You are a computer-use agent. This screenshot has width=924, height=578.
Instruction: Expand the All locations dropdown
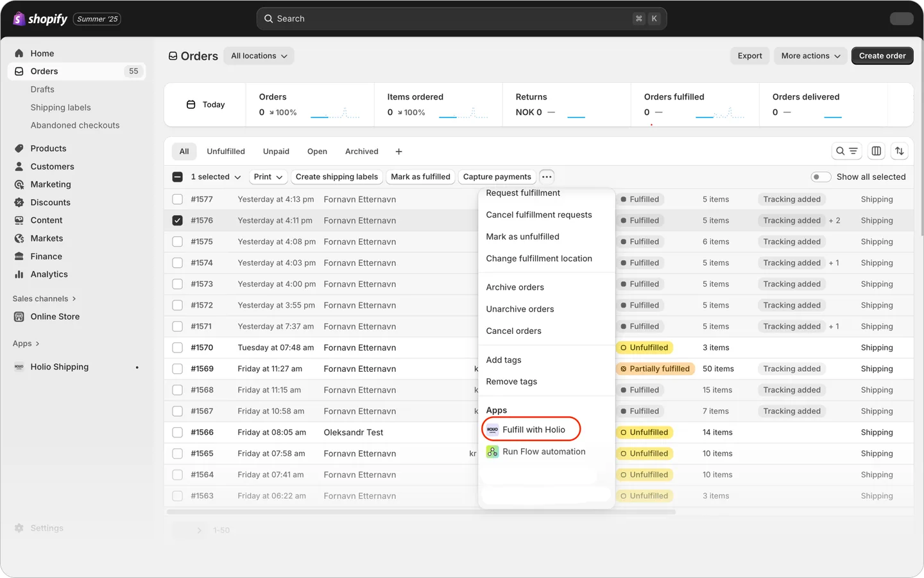(259, 56)
